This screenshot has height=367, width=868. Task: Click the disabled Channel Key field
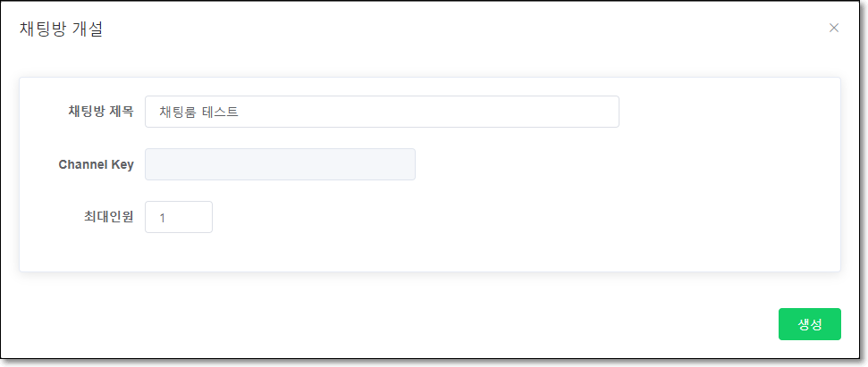[x=280, y=164]
